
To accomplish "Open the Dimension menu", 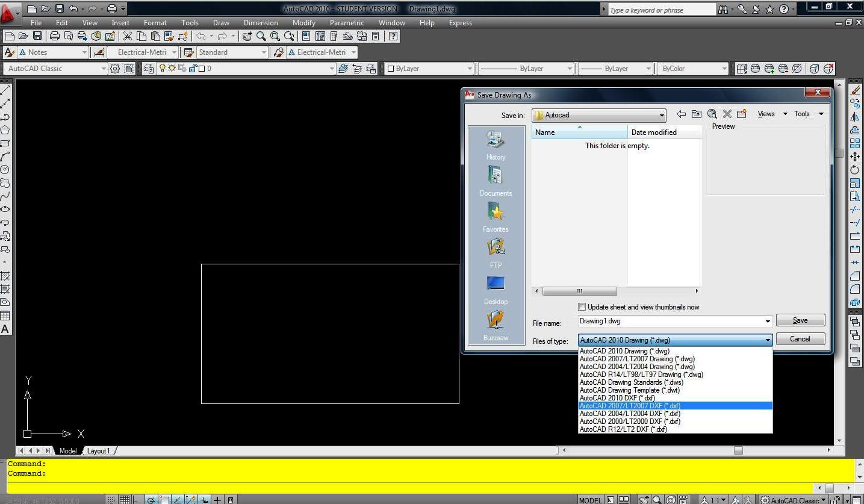I will point(261,23).
